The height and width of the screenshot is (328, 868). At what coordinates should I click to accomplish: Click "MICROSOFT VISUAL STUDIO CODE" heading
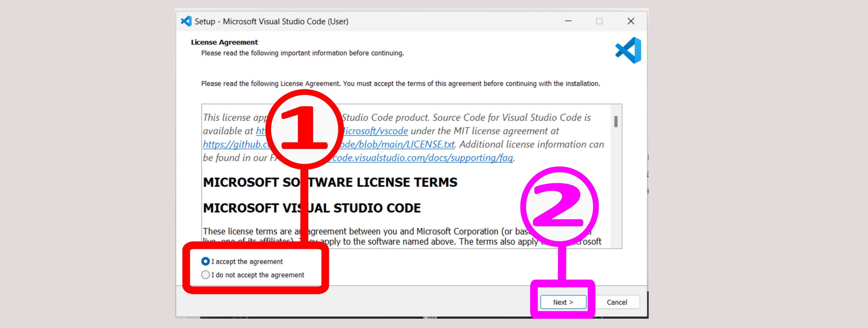(312, 208)
